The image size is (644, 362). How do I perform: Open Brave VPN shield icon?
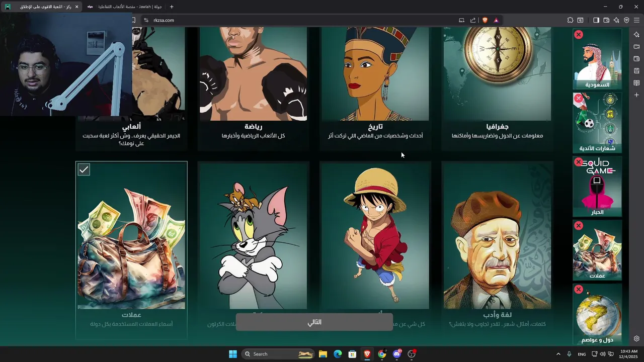[x=626, y=20]
